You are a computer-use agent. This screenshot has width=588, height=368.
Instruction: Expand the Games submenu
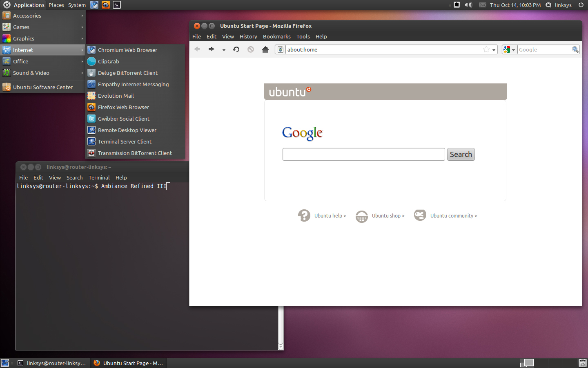(42, 27)
